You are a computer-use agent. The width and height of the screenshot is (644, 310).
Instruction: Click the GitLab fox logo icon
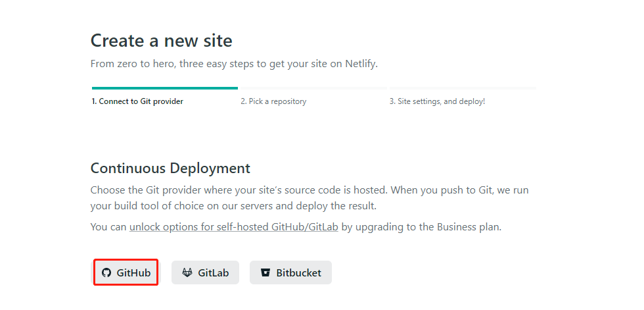[187, 272]
